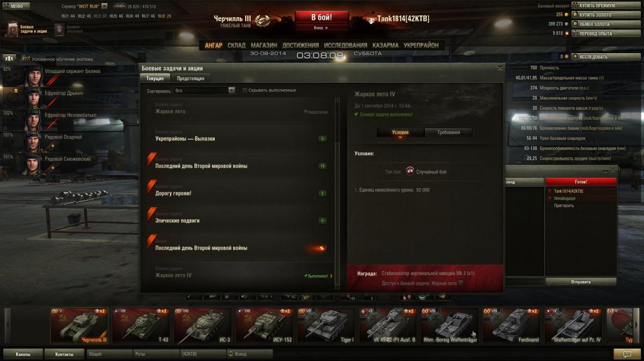Open Жаркое лето link icon in reward panel
This screenshot has width=644, height=361.
[460, 283]
